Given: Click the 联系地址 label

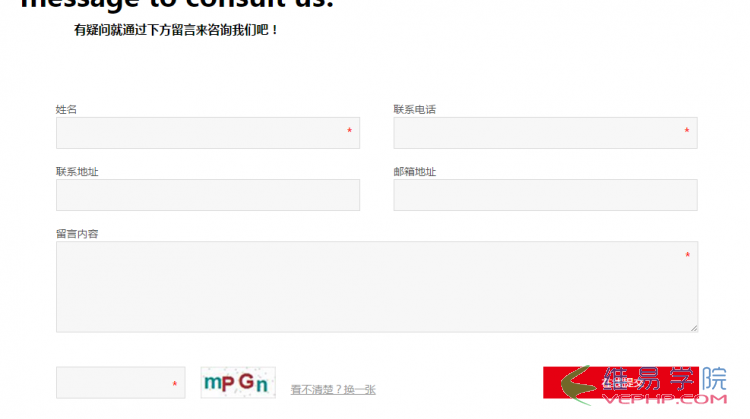Looking at the screenshot, I should 77,172.
